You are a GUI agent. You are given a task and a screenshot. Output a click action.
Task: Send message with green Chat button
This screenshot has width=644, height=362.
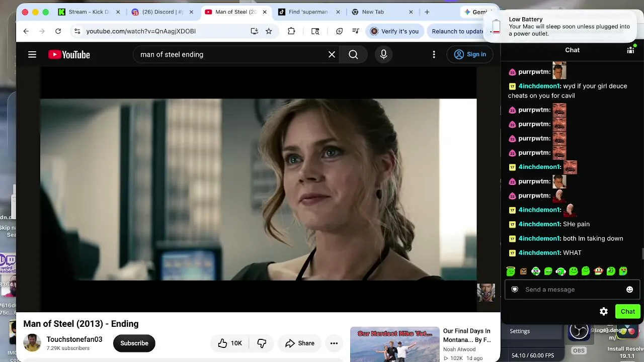(628, 312)
